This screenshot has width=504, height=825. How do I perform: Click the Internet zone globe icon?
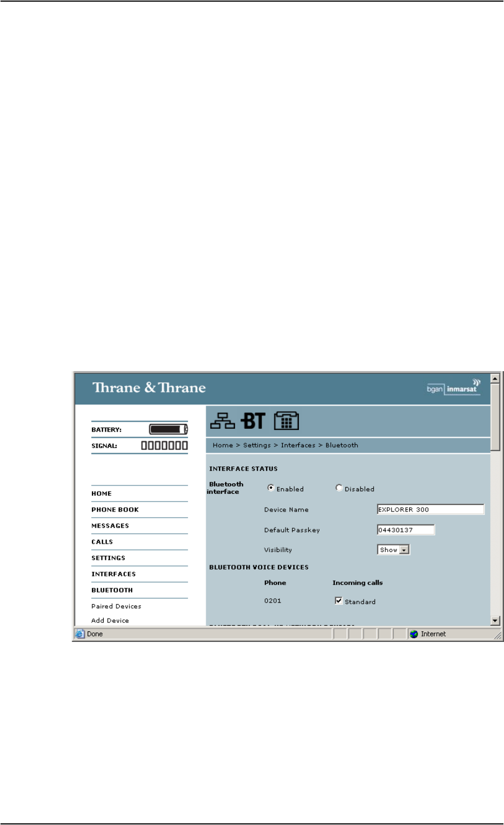[x=414, y=634]
